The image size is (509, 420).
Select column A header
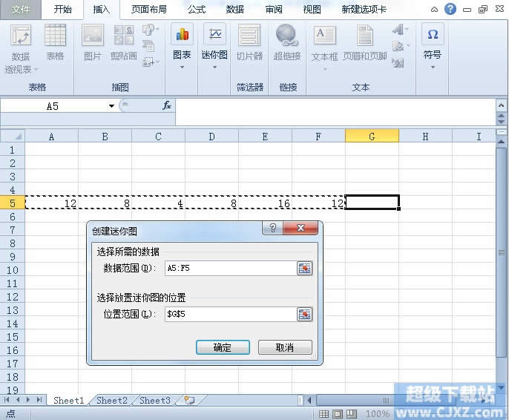[51, 137]
